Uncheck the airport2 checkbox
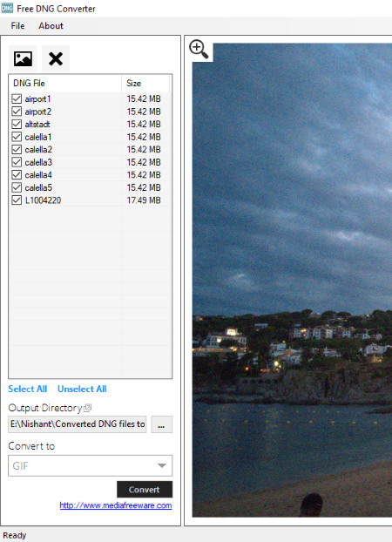This screenshot has height=542, width=392. click(17, 112)
